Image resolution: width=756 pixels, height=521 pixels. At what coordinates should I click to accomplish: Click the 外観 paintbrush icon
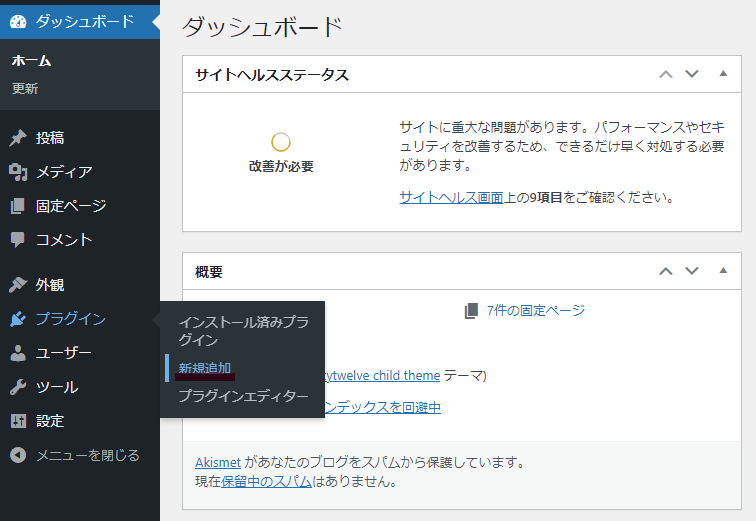tap(18, 285)
